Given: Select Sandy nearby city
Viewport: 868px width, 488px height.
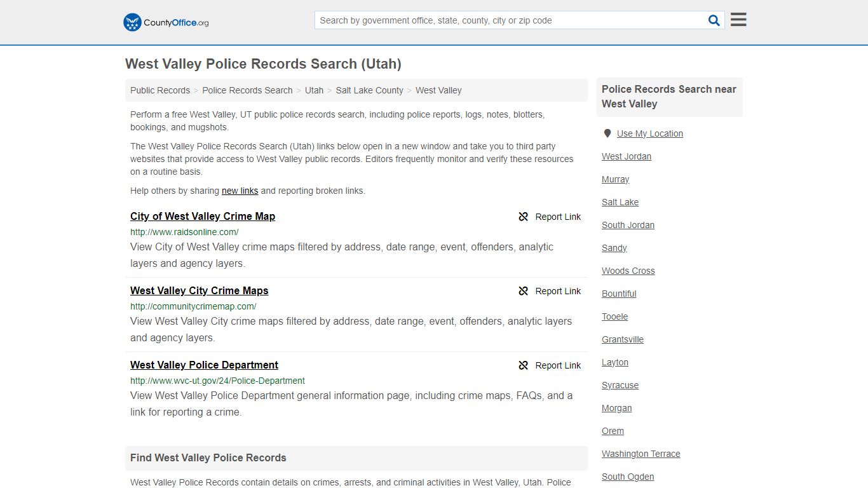Looking at the screenshot, I should (x=614, y=248).
